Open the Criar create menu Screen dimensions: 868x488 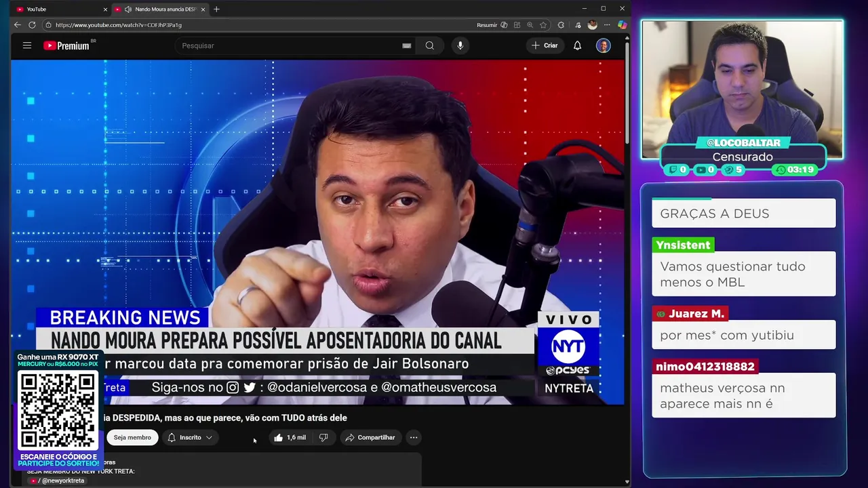coord(545,45)
